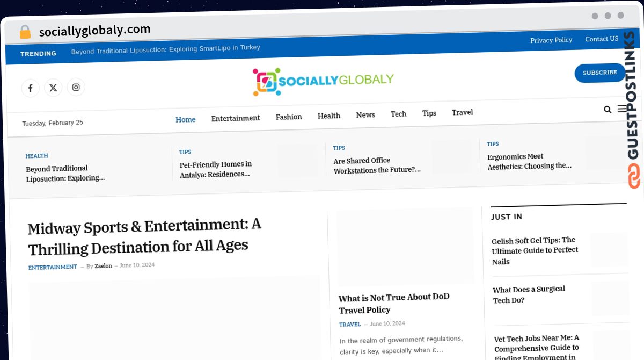The width and height of the screenshot is (644, 360).
Task: Open the Tech menu item
Action: coord(399,114)
